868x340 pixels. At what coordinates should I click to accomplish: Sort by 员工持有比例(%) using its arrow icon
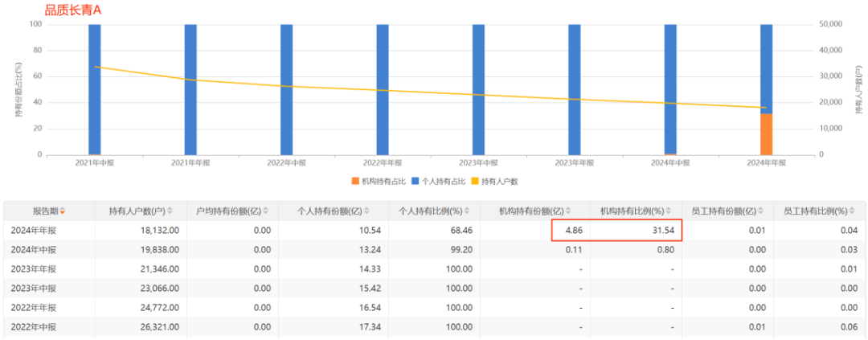(853, 211)
